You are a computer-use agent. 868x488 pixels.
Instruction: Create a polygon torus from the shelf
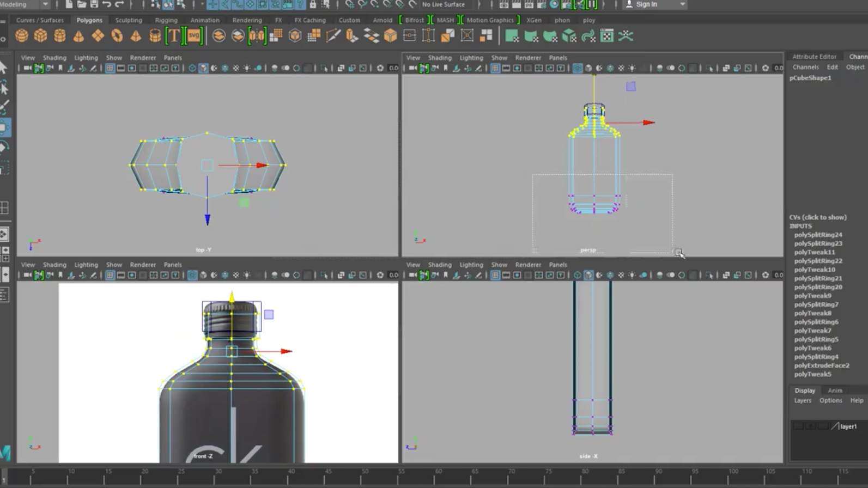click(117, 36)
